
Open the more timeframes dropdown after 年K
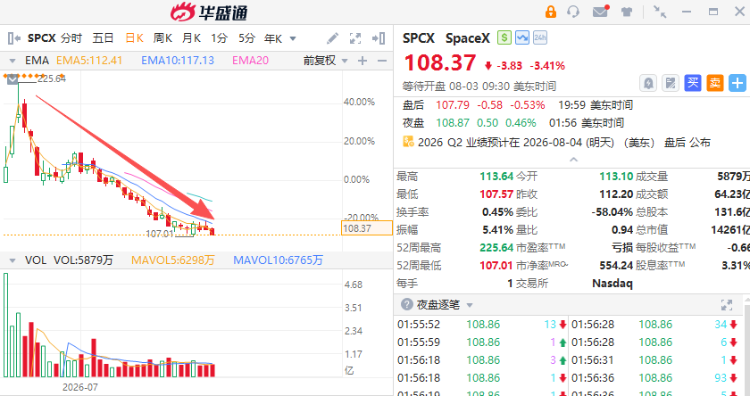pos(293,38)
